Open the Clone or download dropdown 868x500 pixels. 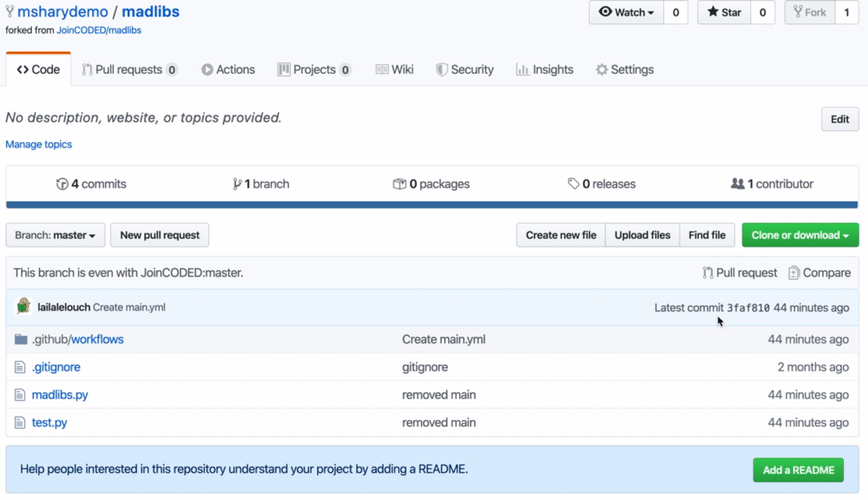(800, 235)
